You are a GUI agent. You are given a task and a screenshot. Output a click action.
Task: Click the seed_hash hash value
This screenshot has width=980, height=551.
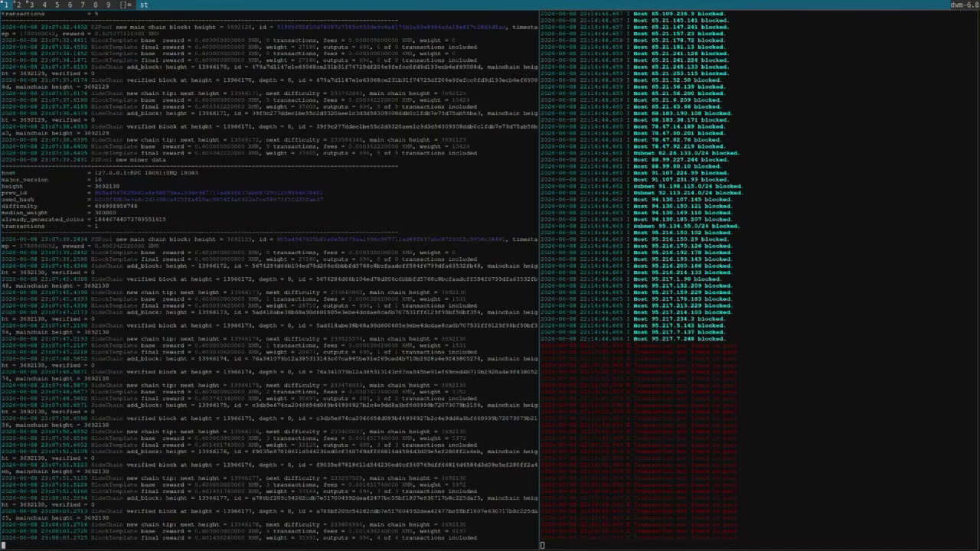pyautogui.click(x=207, y=200)
